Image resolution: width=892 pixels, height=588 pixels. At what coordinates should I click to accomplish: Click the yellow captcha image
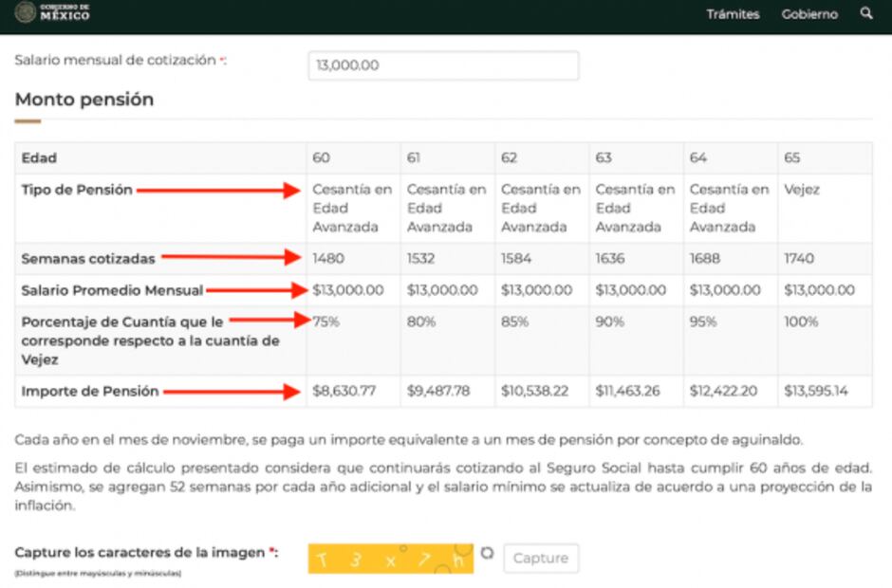tap(390, 559)
